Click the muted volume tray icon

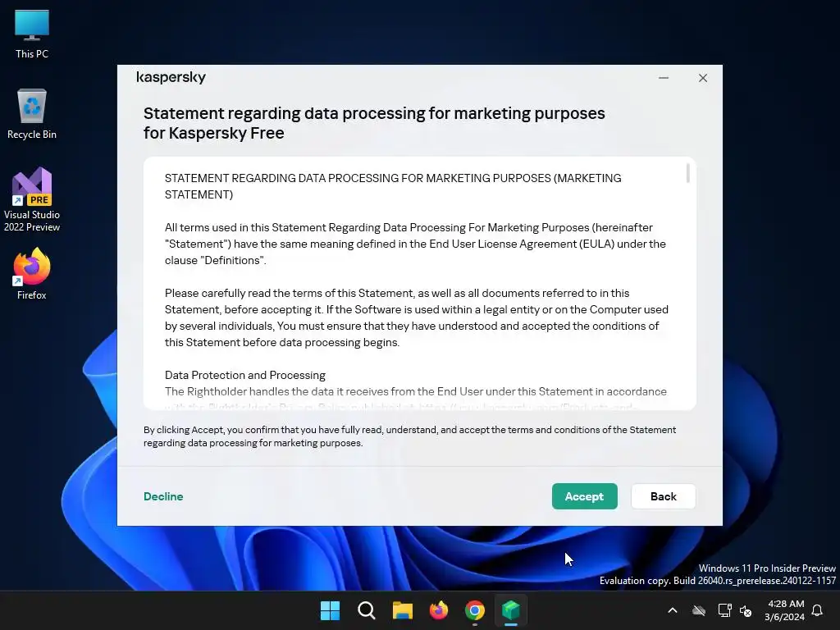tap(746, 610)
